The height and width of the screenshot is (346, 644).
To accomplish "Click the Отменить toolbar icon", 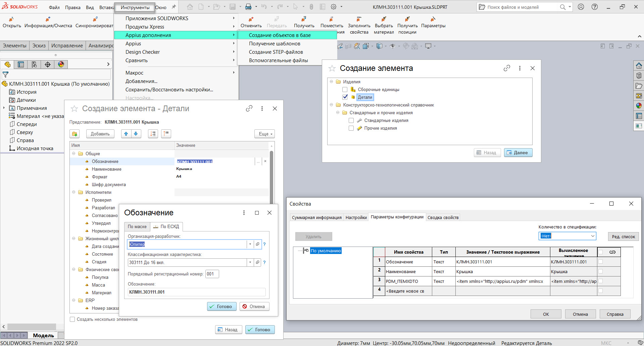I will 251,19.
